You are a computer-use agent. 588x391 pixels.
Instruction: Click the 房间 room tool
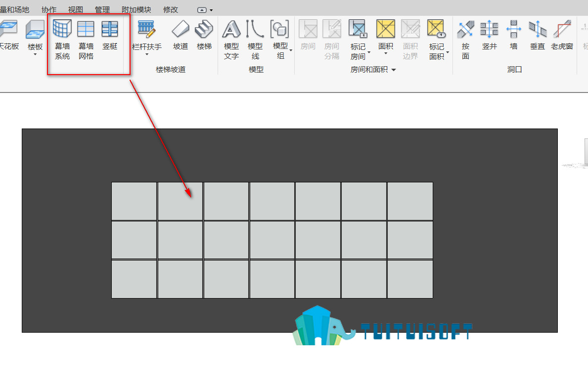tap(308, 35)
